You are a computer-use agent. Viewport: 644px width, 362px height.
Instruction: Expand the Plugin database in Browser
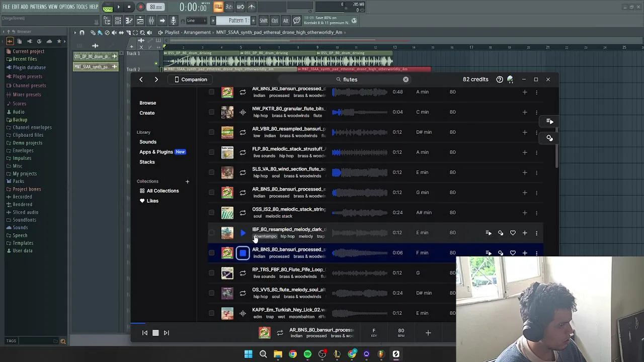point(29,67)
